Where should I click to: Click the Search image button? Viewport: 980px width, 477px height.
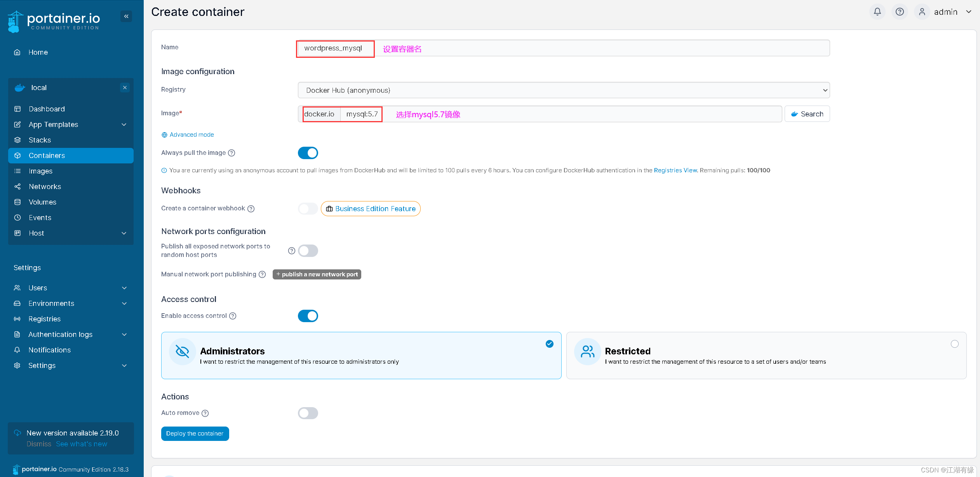[x=807, y=114]
